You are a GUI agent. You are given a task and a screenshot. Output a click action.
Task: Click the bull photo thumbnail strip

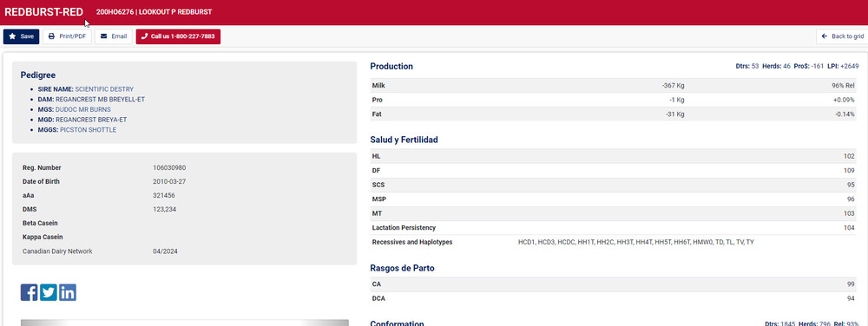[185, 323]
